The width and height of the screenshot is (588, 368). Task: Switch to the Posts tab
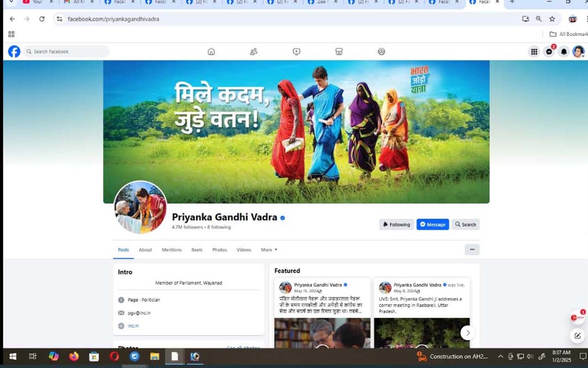123,250
